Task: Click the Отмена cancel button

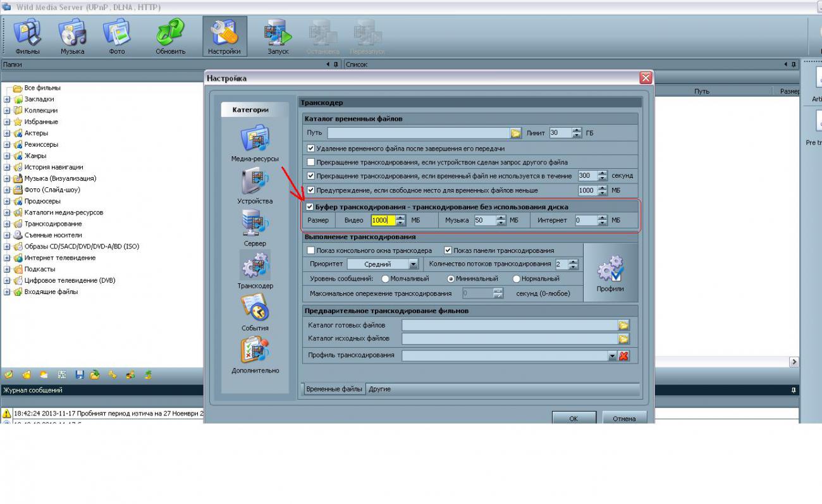Action: tap(624, 418)
